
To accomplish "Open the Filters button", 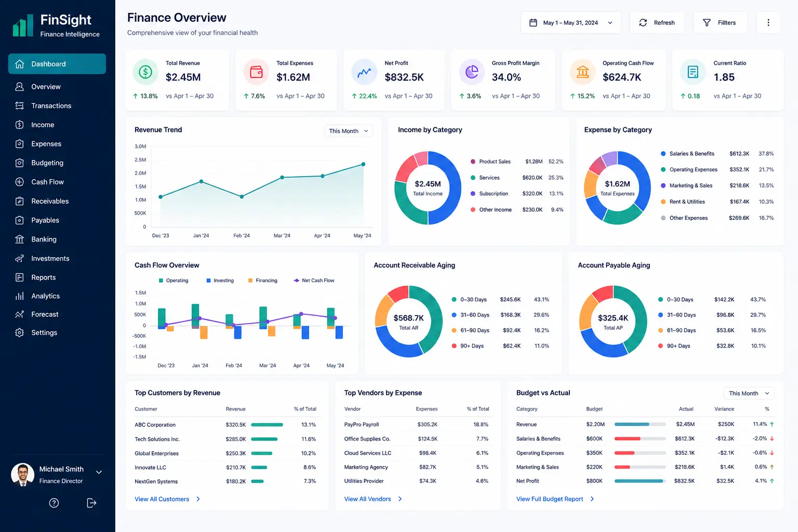I will point(720,23).
